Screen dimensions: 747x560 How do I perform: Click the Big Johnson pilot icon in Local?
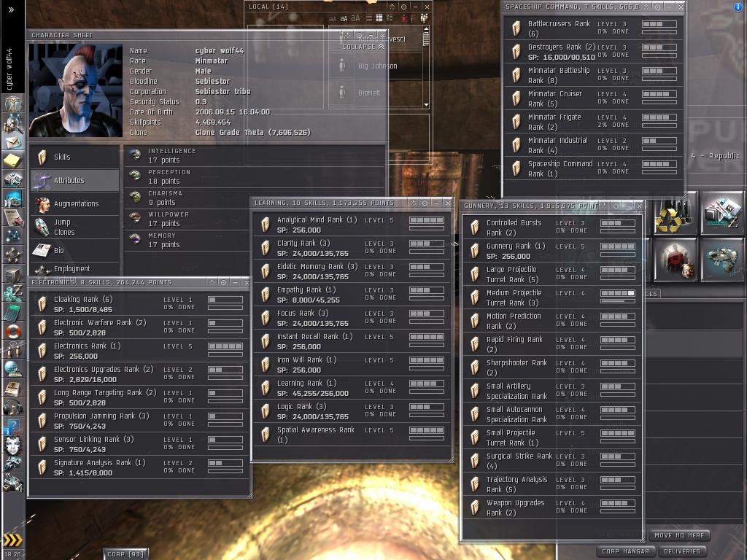[x=341, y=66]
